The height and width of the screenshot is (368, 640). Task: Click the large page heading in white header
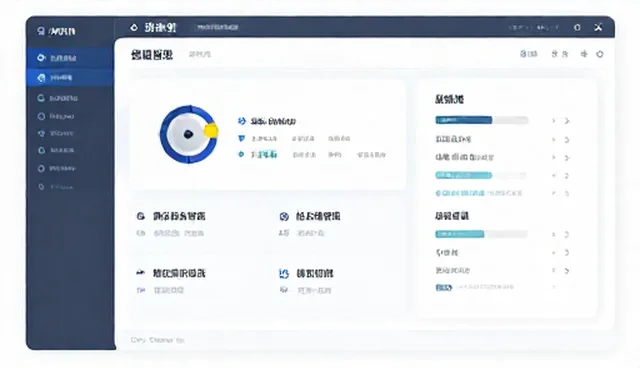tap(152, 54)
